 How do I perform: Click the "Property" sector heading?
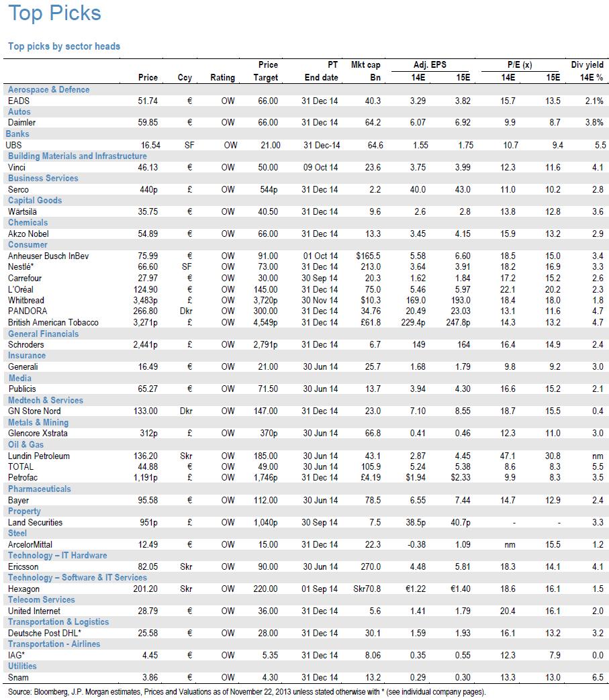[x=24, y=511]
